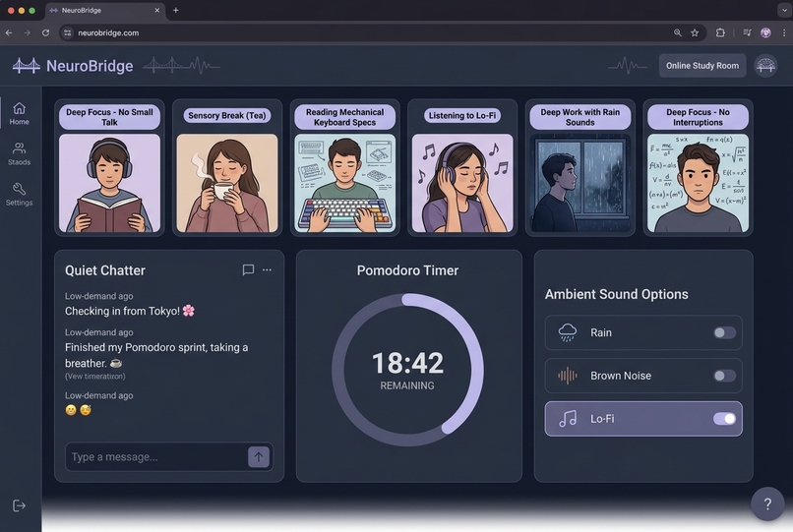Viewport: 793px width, 532px height.
Task: Click the browser back arrow
Action: (x=9, y=32)
